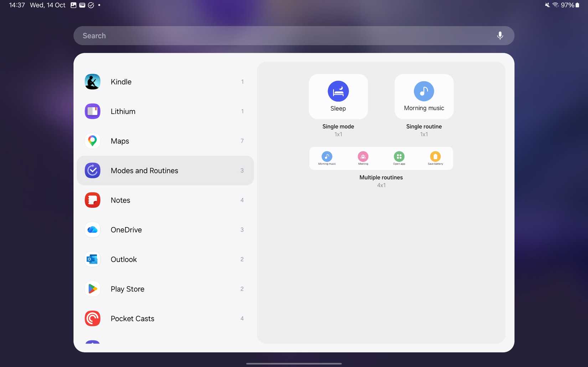The image size is (588, 367).
Task: Tap the bottom navigation gesture handle
Action: 294,363
